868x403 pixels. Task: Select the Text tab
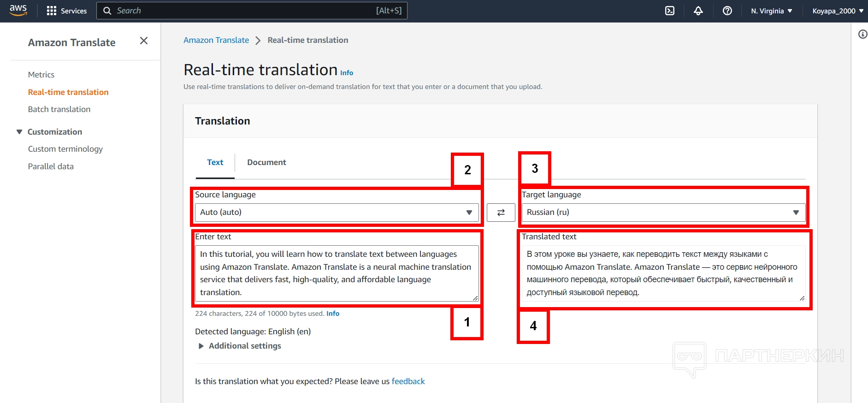click(x=215, y=162)
